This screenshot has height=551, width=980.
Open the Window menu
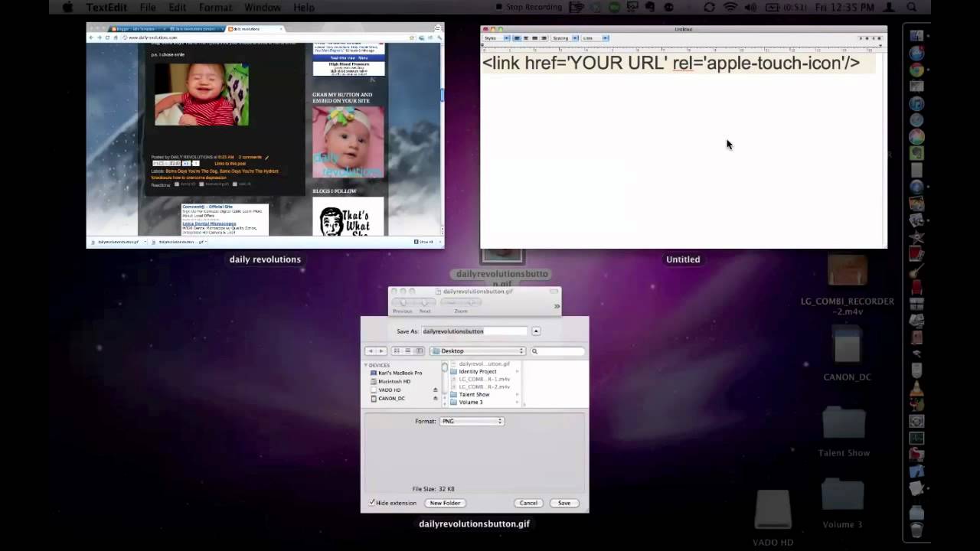tap(263, 7)
